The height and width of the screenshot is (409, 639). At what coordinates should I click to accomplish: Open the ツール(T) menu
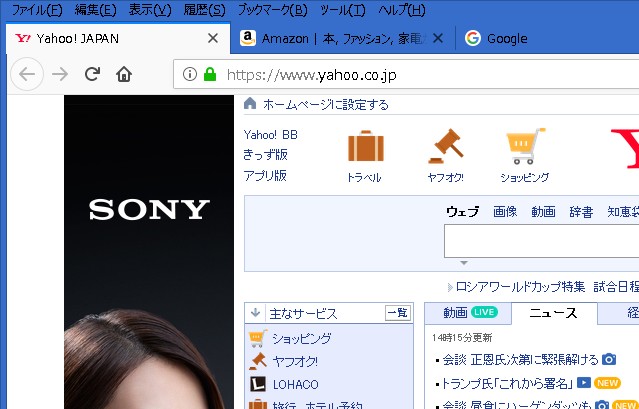click(343, 10)
